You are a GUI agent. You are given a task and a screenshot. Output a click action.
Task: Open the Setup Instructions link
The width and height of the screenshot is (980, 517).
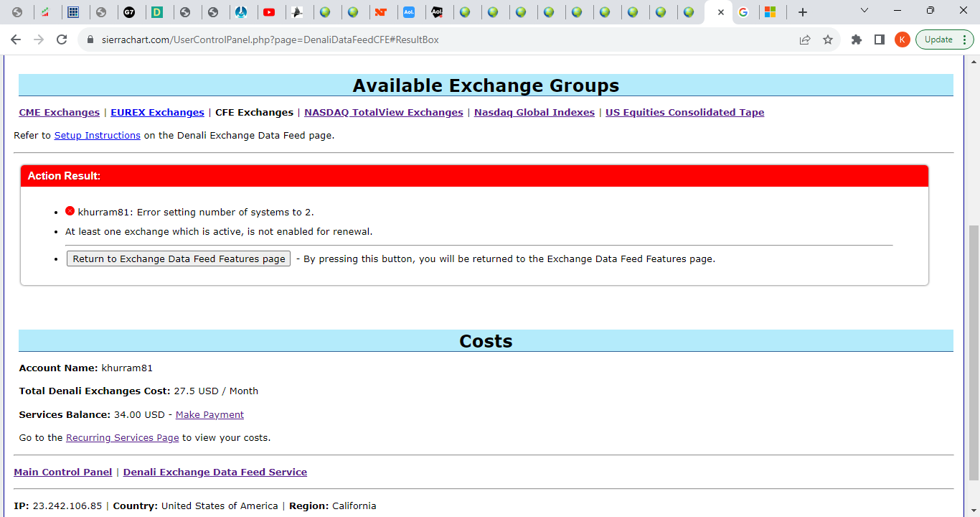tap(97, 135)
